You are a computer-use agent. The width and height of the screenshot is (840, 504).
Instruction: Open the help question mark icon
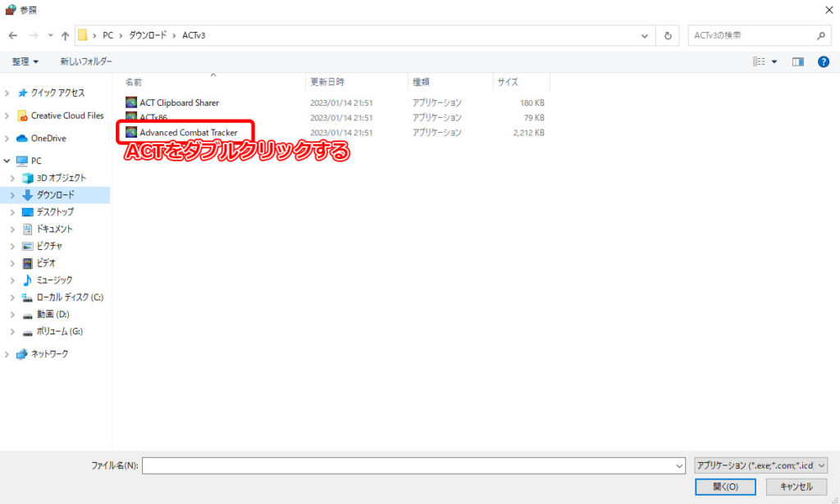click(823, 61)
